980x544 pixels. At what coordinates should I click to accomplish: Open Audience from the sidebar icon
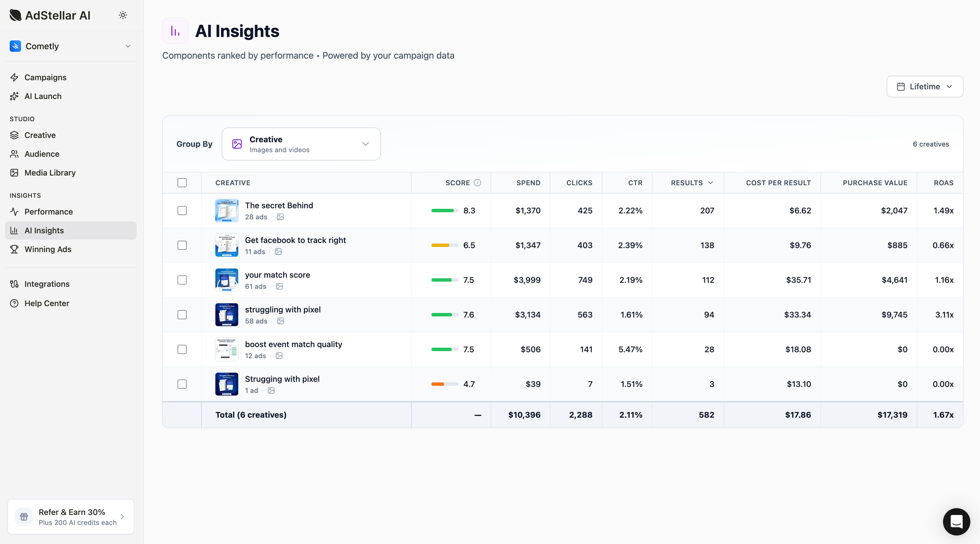coord(15,154)
